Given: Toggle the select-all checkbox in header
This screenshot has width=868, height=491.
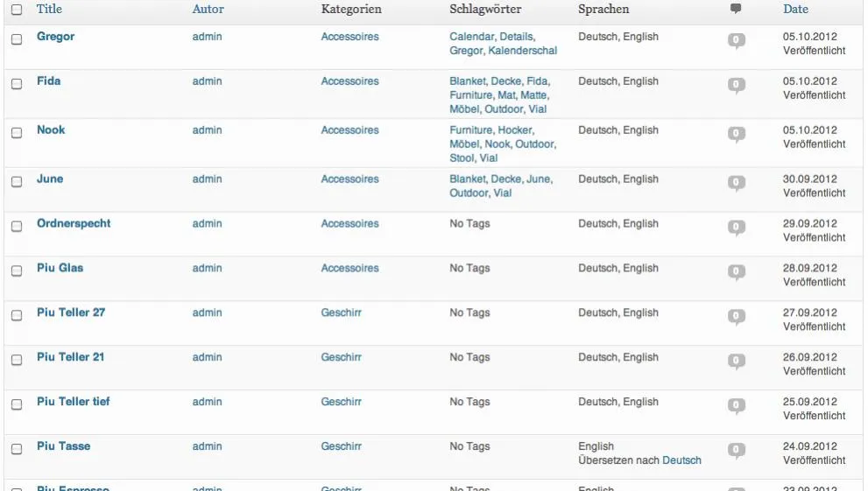Looking at the screenshot, I should [x=18, y=10].
